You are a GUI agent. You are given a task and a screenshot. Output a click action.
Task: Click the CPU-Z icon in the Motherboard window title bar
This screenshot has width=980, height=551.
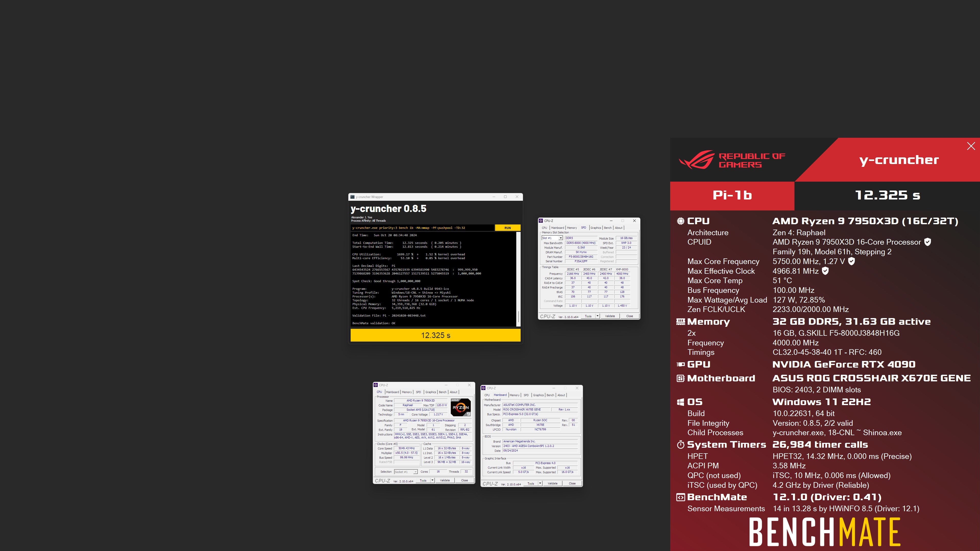click(x=484, y=388)
